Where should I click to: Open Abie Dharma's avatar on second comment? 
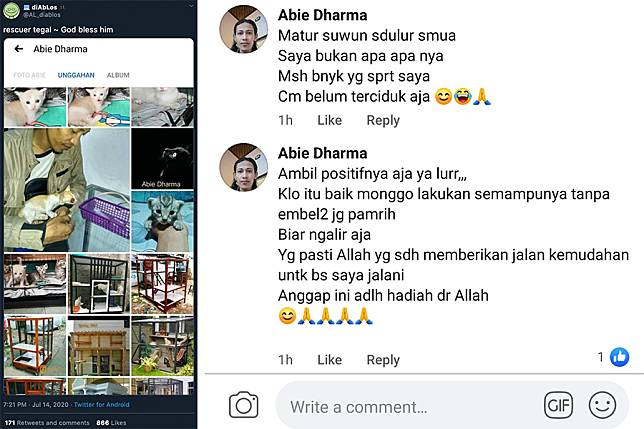[x=244, y=167]
